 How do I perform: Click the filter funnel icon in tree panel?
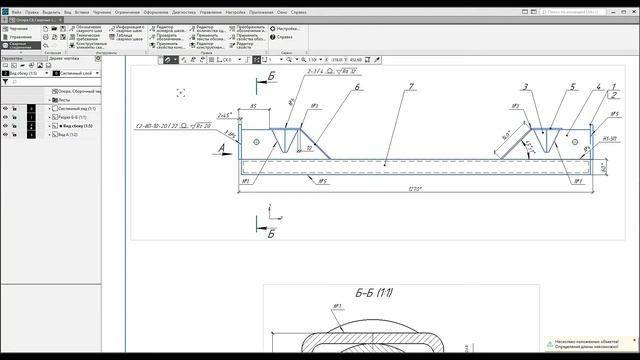(5, 82)
